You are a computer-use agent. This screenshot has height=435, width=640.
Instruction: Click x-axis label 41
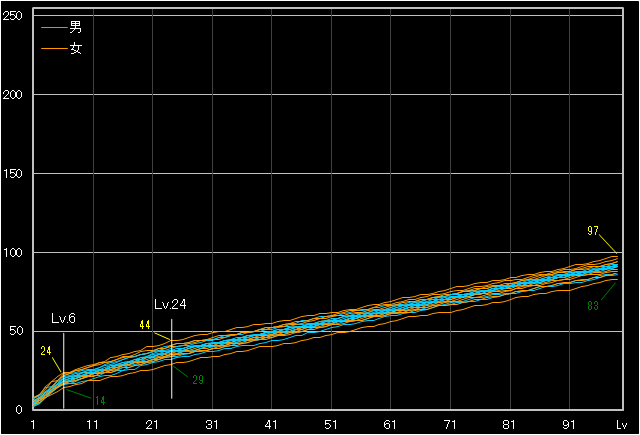point(271,425)
